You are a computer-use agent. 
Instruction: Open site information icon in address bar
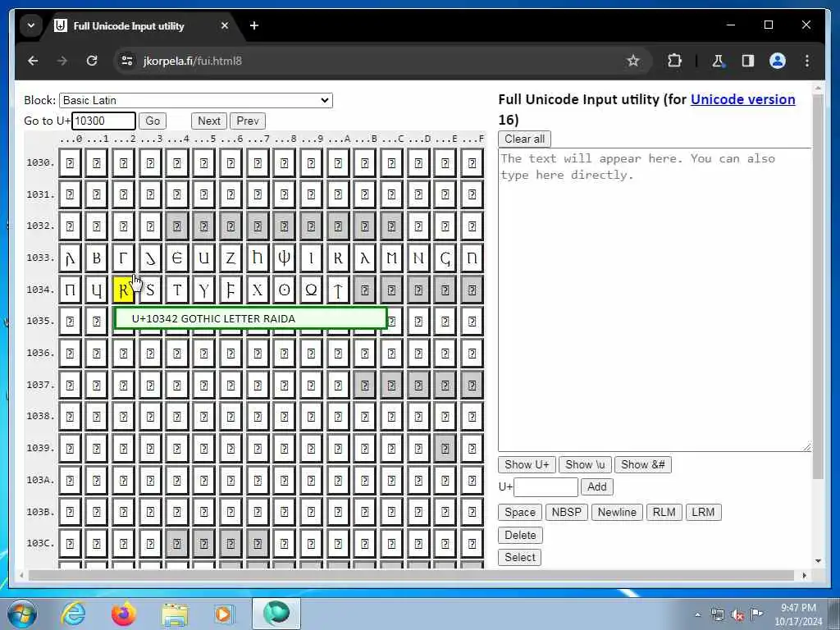point(127,61)
